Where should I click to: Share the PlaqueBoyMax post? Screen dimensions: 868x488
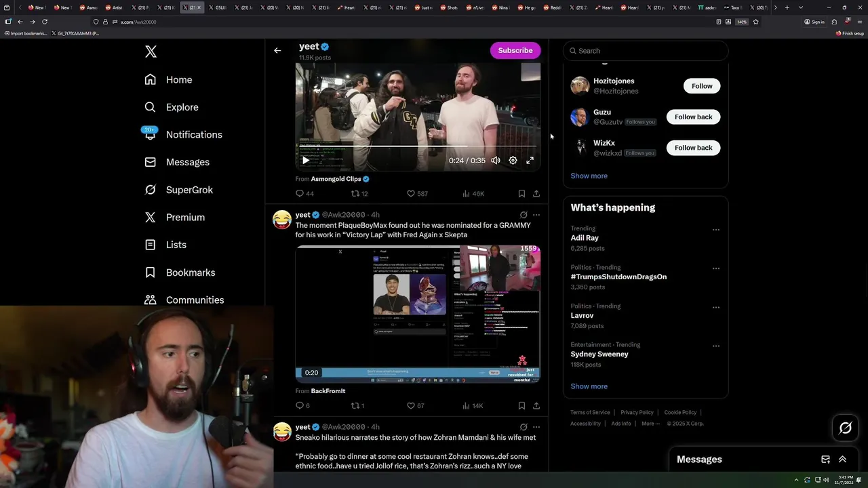(x=536, y=406)
